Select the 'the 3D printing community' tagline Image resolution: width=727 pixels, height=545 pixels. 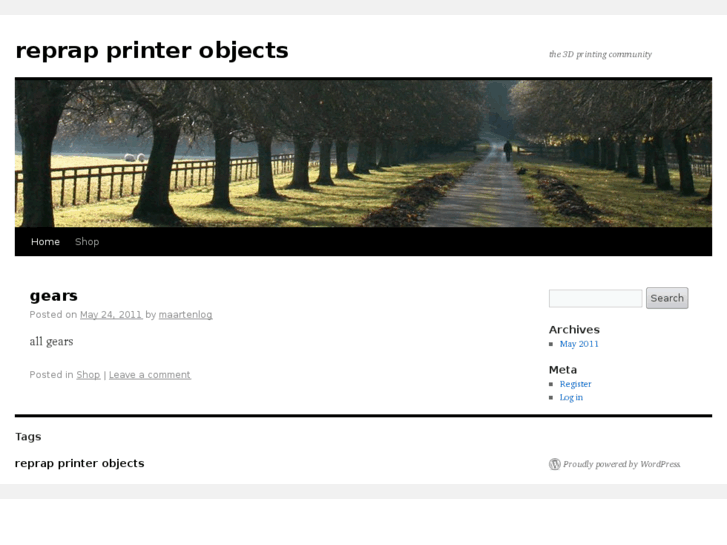pos(600,54)
